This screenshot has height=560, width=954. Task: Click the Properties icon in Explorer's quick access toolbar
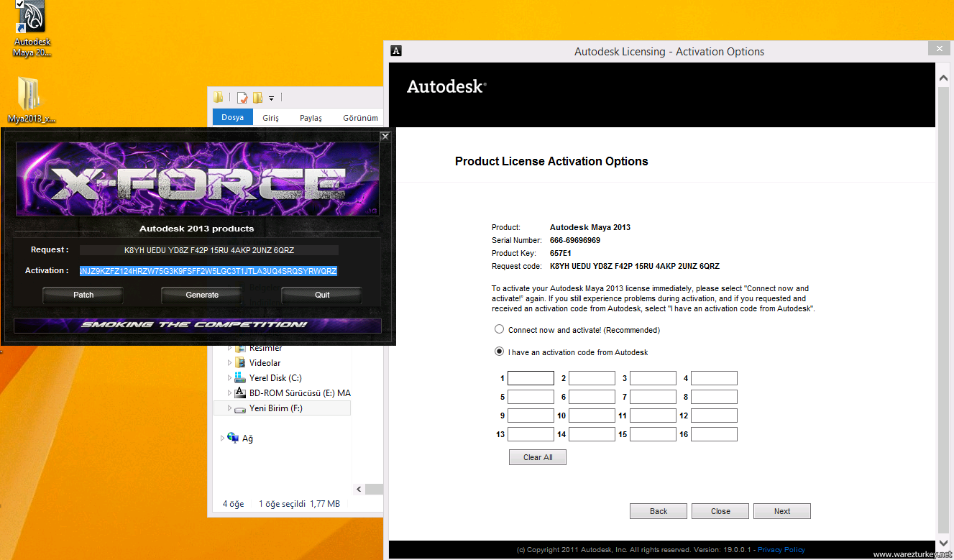click(x=243, y=98)
